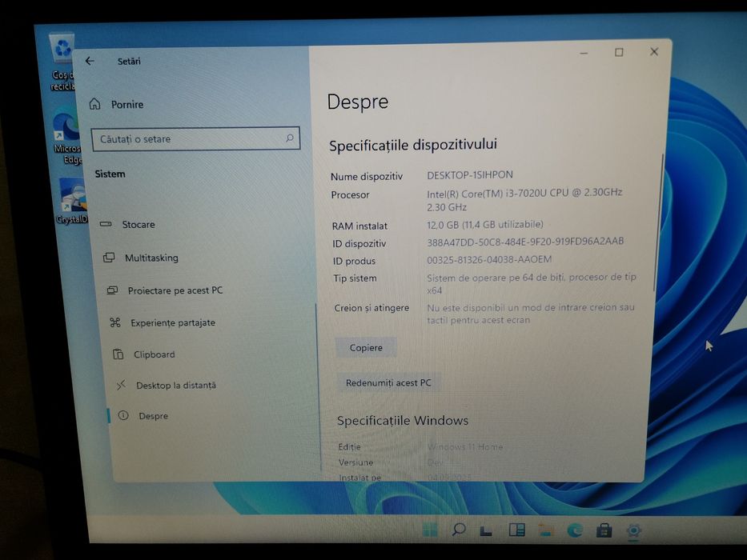Click the 12,0 GB RAM value
The image size is (747, 560).
[484, 224]
